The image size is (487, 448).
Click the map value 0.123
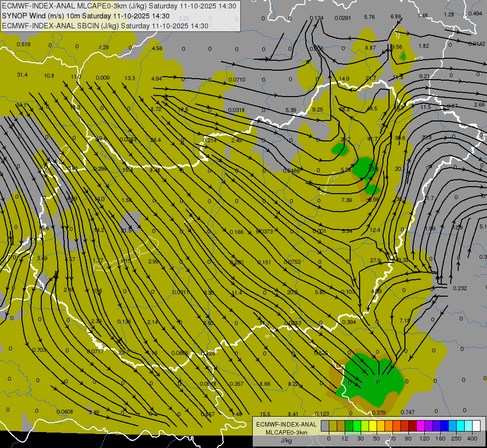[322, 414]
